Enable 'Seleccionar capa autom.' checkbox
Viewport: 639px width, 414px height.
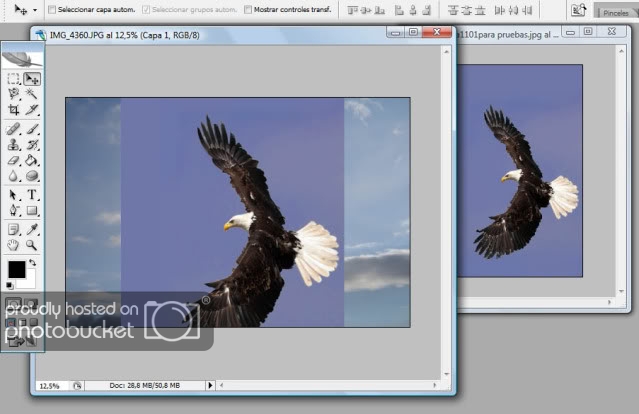(52, 9)
